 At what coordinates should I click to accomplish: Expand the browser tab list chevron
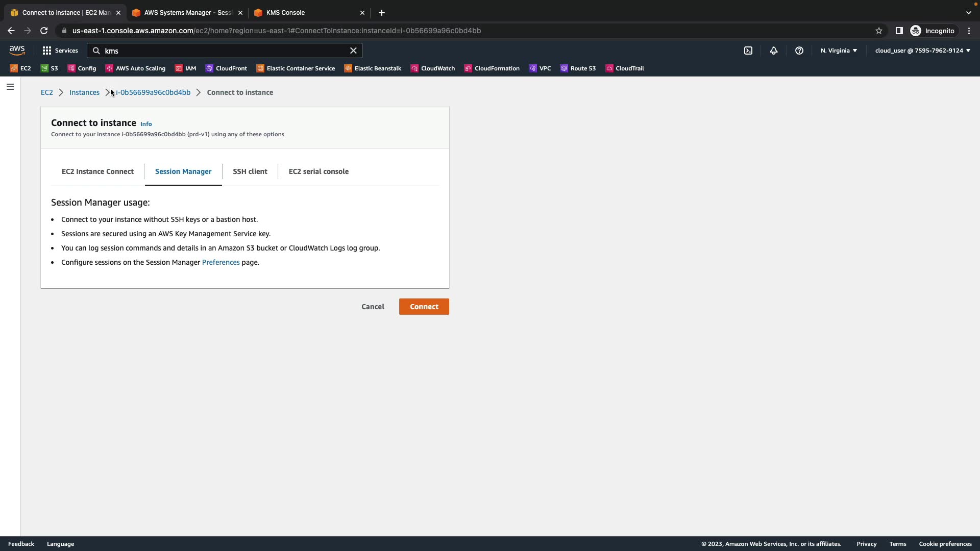pos(968,13)
